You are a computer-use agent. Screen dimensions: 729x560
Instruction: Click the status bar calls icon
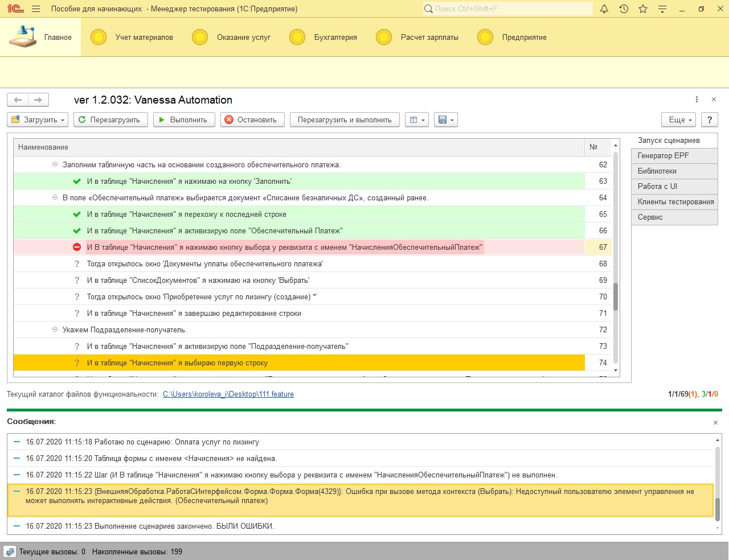pos(10,551)
